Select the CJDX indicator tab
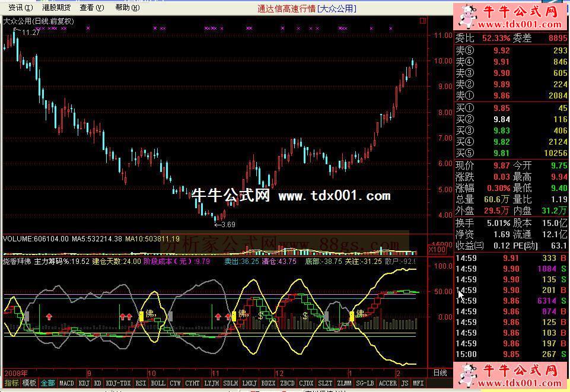 (x=306, y=383)
